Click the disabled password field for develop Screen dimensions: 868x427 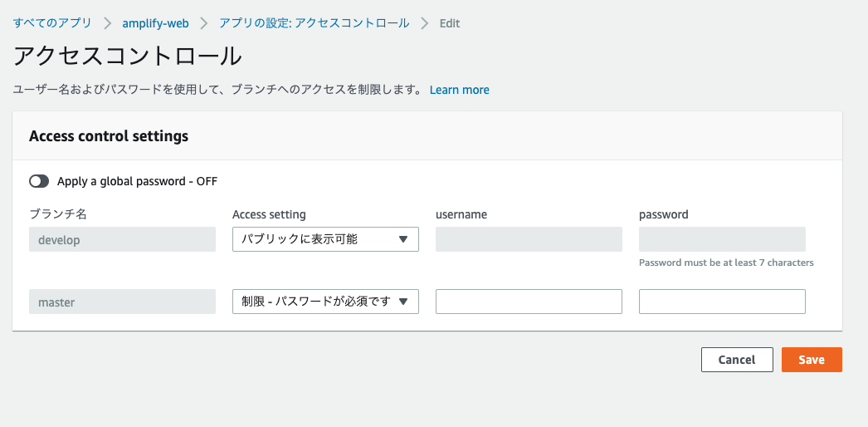[722, 239]
